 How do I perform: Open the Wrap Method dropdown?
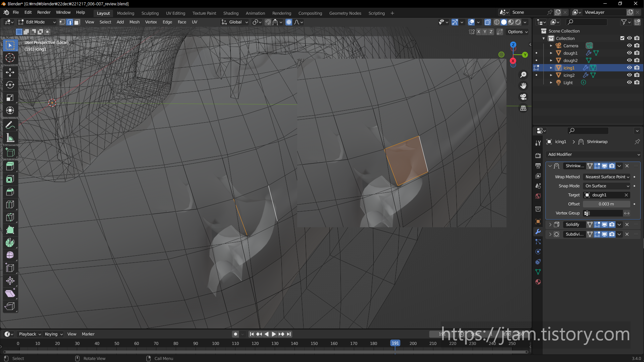[607, 177]
